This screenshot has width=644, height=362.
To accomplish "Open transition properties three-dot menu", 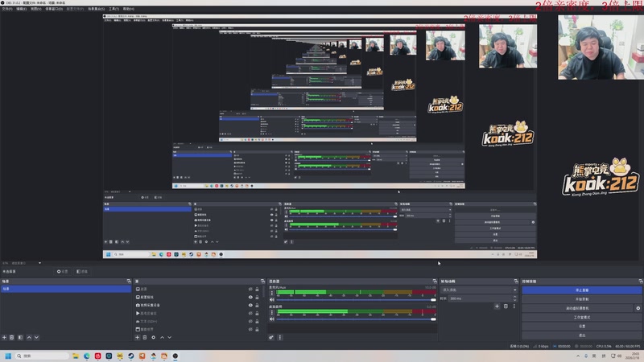I will pyautogui.click(x=514, y=306).
